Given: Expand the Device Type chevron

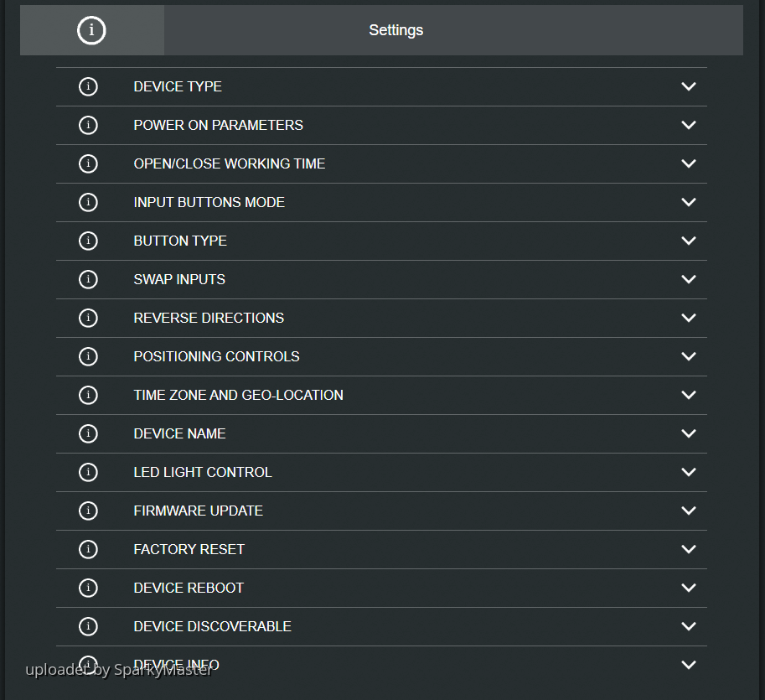Looking at the screenshot, I should coord(689,86).
